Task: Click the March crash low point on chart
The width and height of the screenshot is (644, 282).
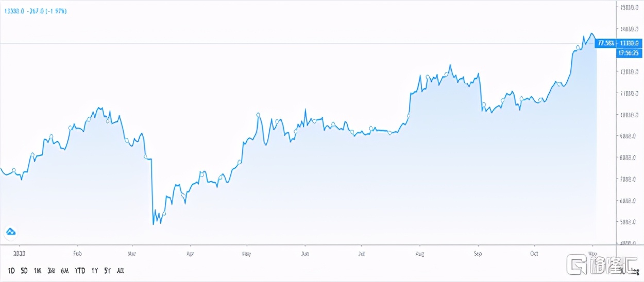Action: click(x=154, y=224)
